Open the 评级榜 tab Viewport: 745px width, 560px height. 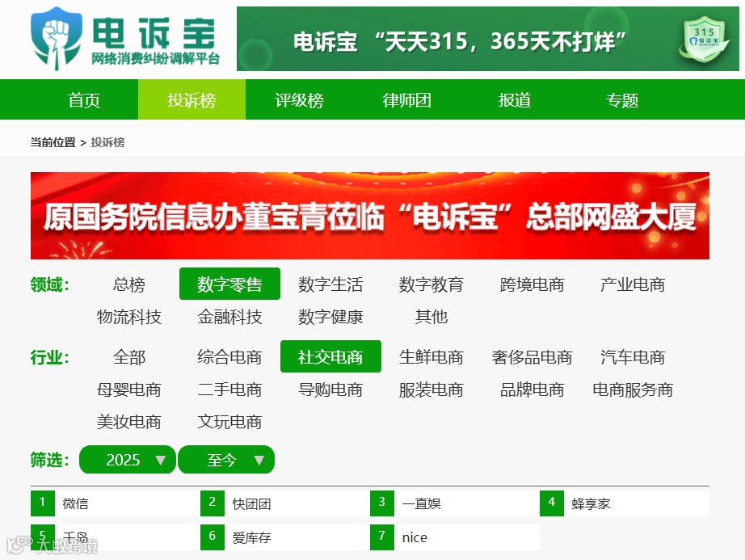(299, 99)
